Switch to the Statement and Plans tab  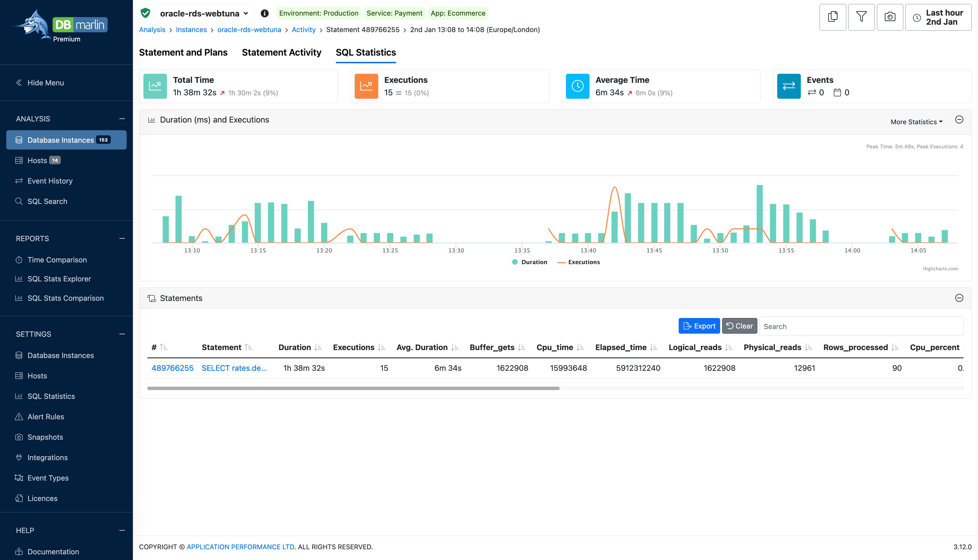pos(183,52)
